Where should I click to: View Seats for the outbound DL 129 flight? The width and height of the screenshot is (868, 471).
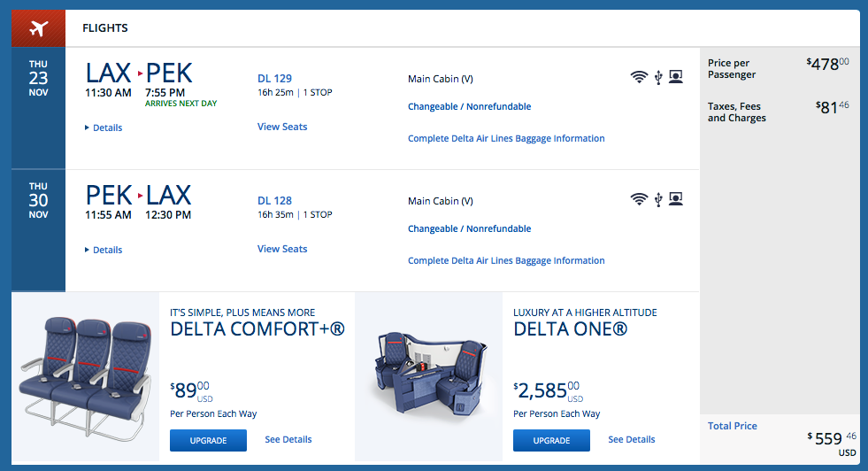coord(282,127)
